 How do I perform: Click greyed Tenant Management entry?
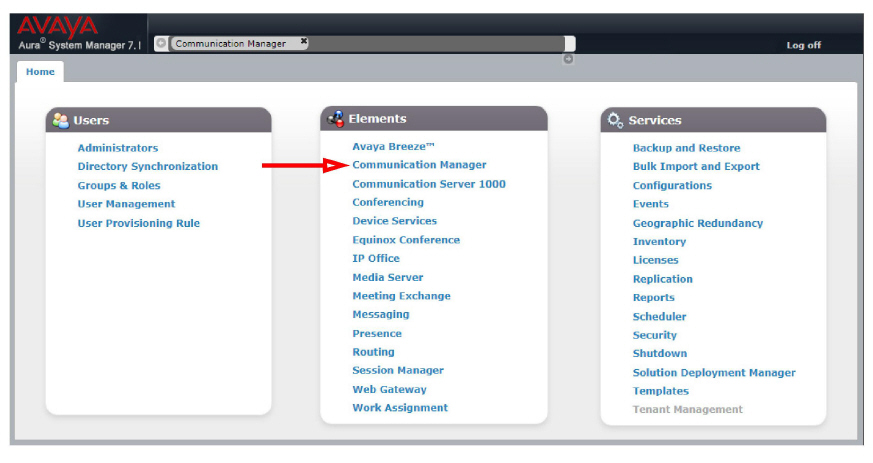688,410
